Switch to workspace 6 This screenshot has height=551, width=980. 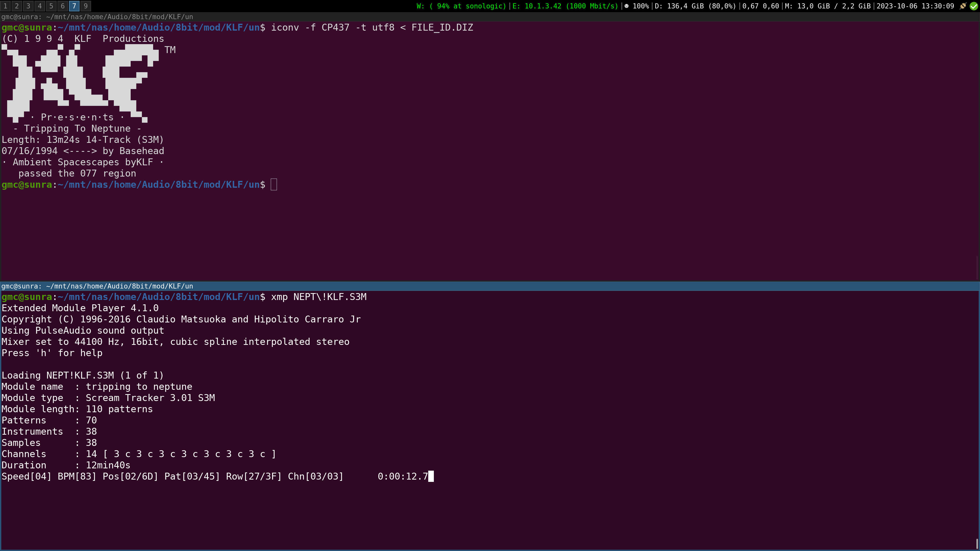point(62,6)
